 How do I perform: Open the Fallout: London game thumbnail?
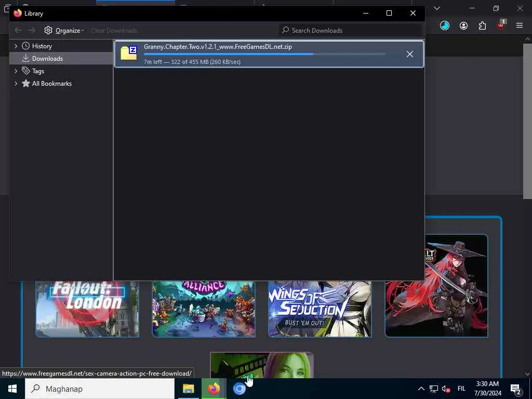coord(87,309)
